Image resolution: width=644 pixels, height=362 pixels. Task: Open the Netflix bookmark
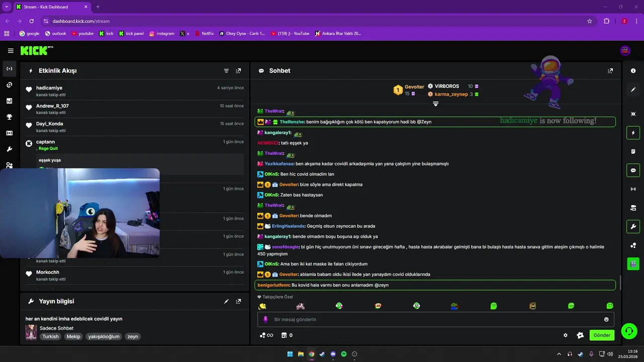204,34
